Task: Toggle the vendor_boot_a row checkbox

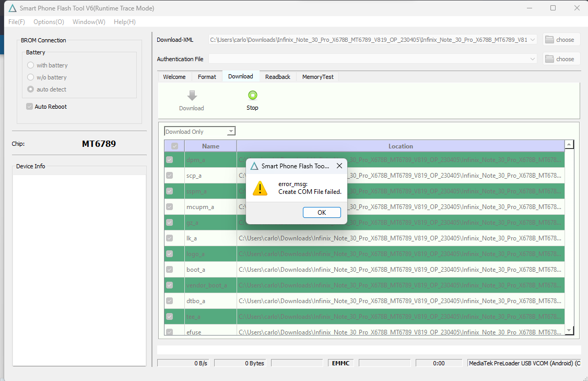Action: (x=170, y=285)
